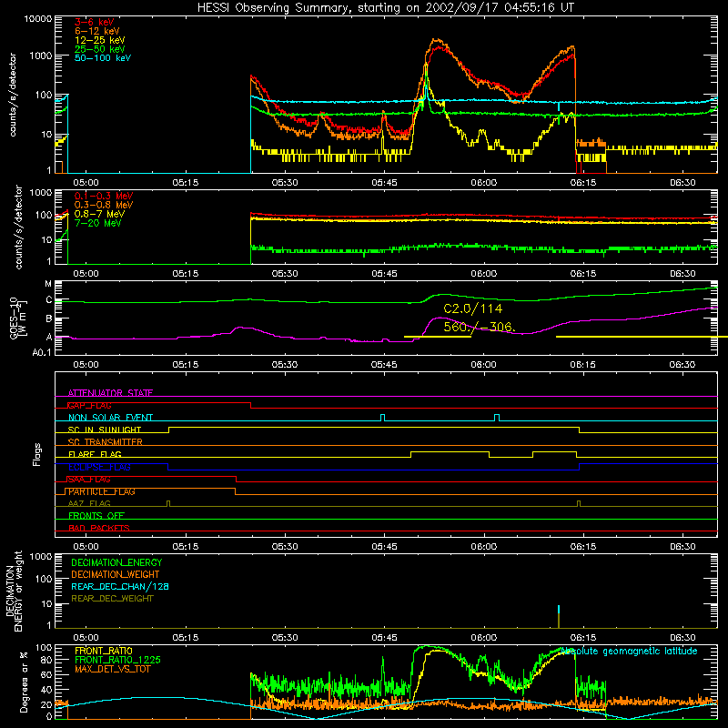This screenshot has width=728, height=728.
Task: Click the ATTENUATOR_STATE flag label
Action: (110, 393)
